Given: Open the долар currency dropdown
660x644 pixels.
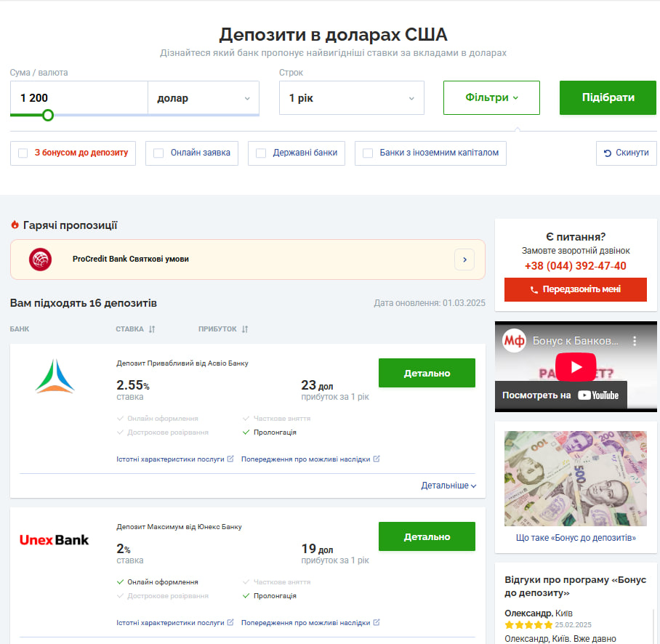Looking at the screenshot, I should tap(204, 98).
